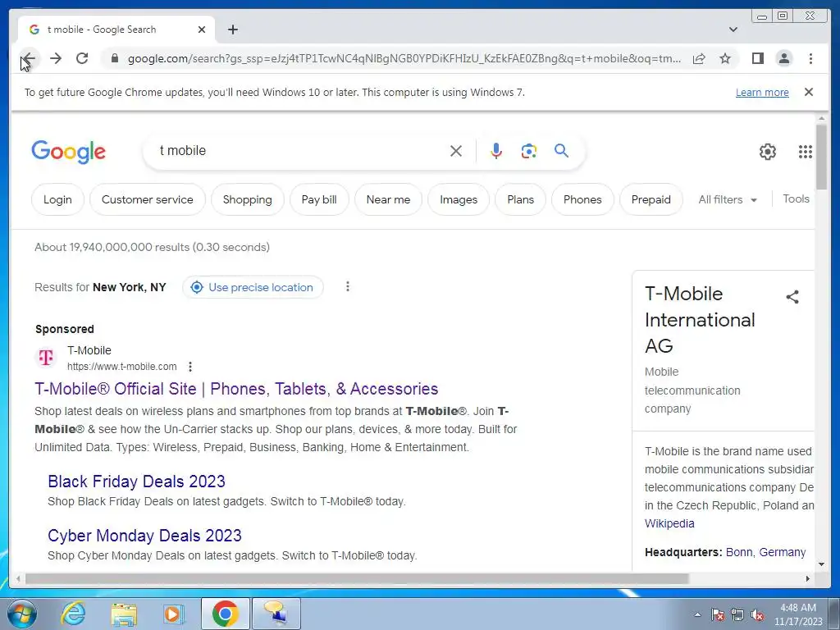This screenshot has width=840, height=630.
Task: Click the network tray icon
Action: pos(737,615)
